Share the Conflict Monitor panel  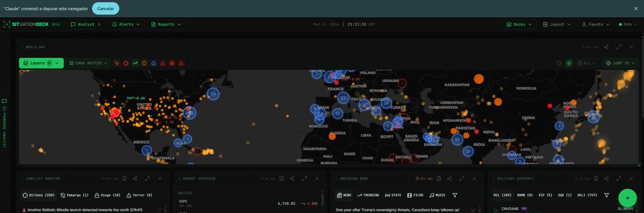[135, 178]
